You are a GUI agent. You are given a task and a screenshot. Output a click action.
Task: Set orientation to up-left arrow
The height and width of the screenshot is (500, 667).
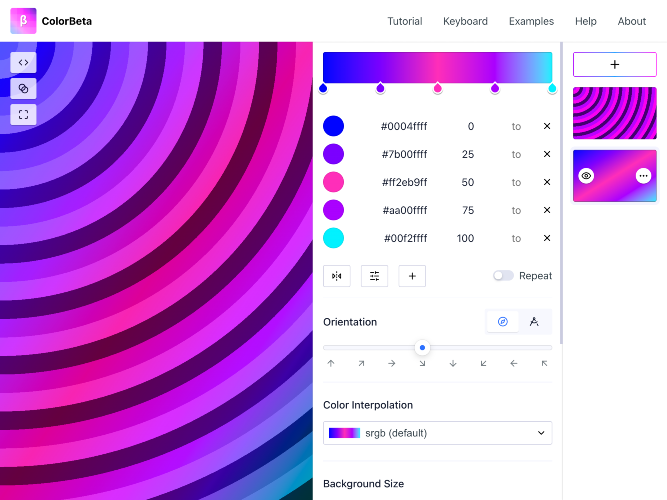pyautogui.click(x=544, y=363)
